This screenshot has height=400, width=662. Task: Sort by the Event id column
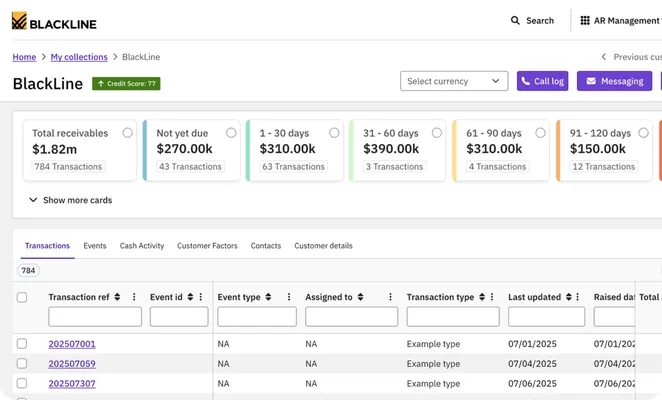(x=190, y=297)
